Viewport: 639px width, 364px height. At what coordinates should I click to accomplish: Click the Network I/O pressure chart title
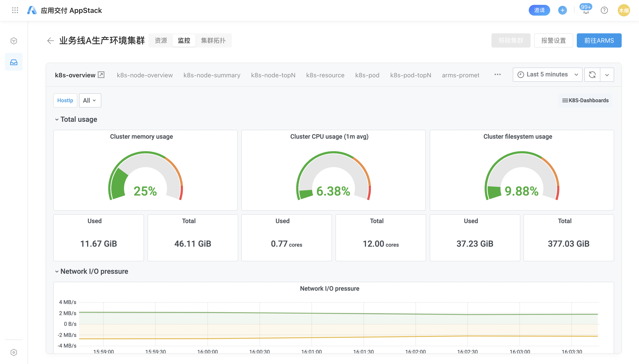point(329,288)
